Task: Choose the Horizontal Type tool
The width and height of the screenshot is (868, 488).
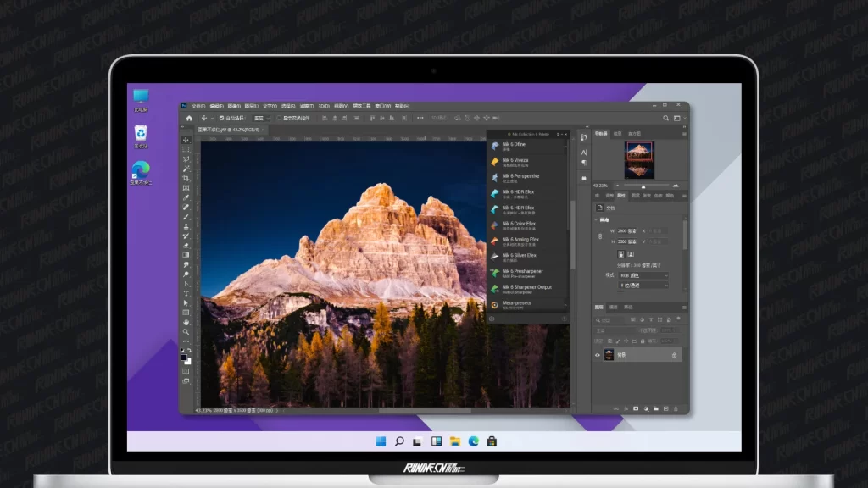Action: click(x=186, y=293)
